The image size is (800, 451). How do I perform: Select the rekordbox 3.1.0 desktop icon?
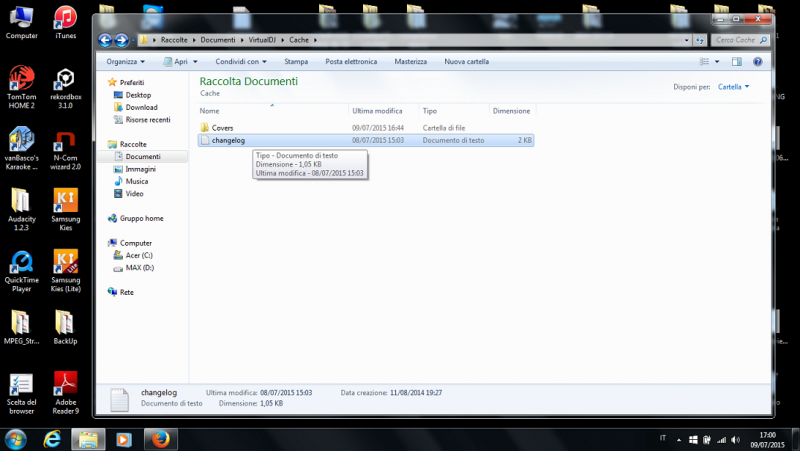click(65, 88)
